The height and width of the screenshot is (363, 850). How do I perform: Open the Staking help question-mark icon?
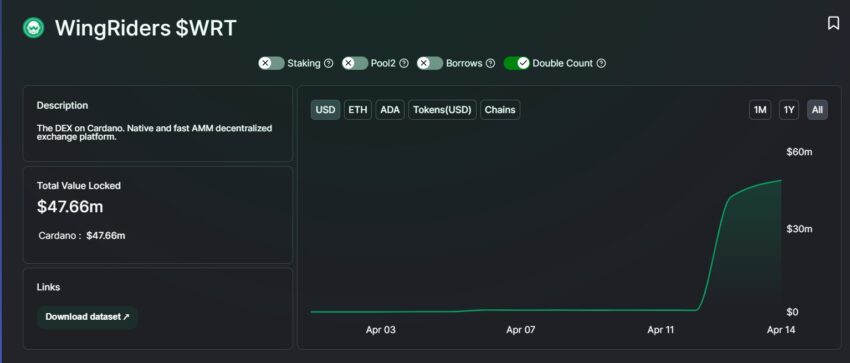tap(328, 63)
